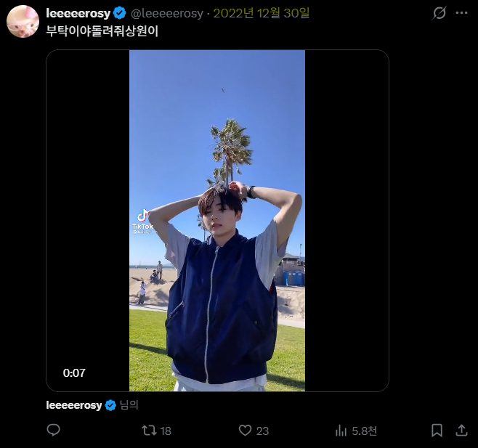Open post via date 2022년 12월 30일
The width and height of the screenshot is (478, 448).
261,13
